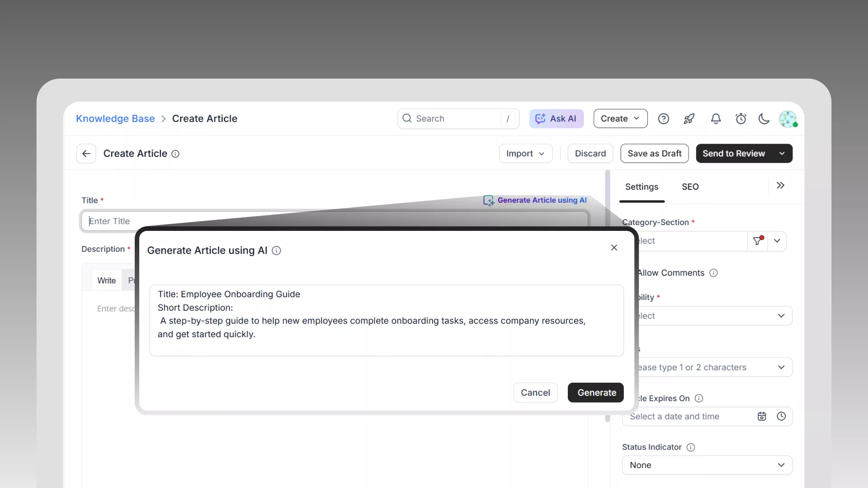This screenshot has height=488, width=868.
Task: Open the user profile avatar
Action: tap(788, 119)
